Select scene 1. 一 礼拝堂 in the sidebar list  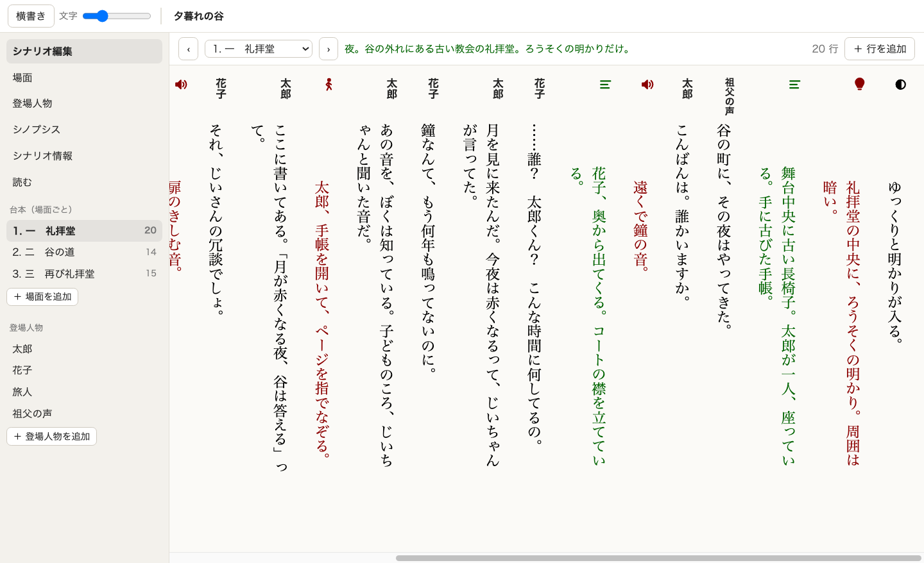coord(84,231)
